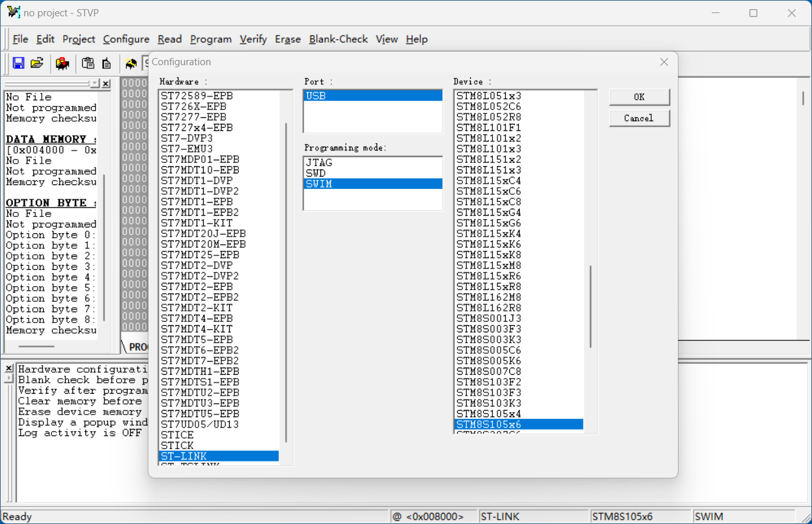Select STICK in Hardware list

click(219, 446)
